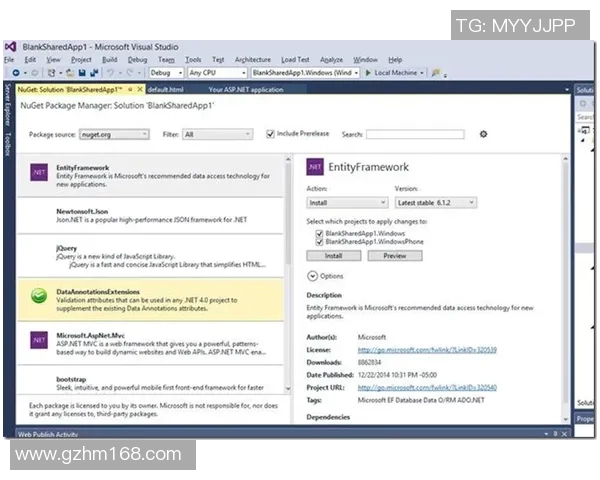Toggle Include Prerelease checkbox
The image size is (600, 480).
click(x=271, y=134)
